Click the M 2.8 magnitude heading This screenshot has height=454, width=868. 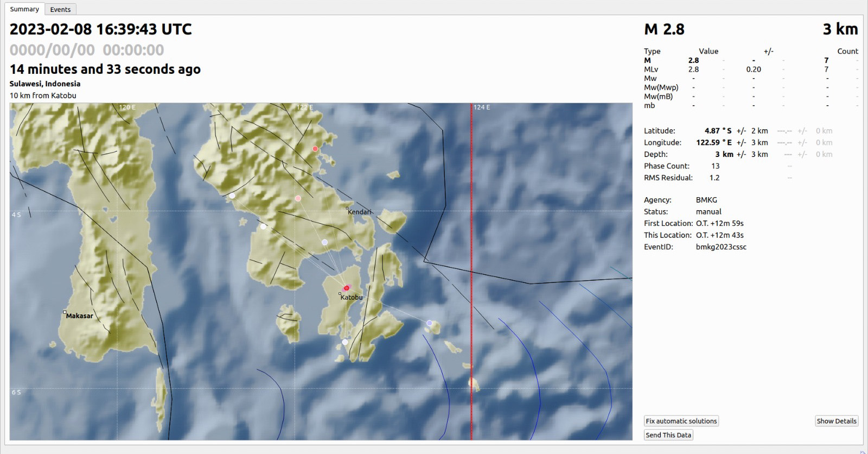click(x=664, y=29)
